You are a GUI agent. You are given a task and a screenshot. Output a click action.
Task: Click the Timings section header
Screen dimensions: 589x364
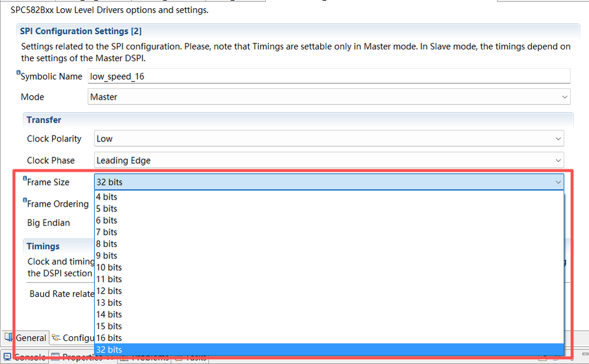click(43, 246)
